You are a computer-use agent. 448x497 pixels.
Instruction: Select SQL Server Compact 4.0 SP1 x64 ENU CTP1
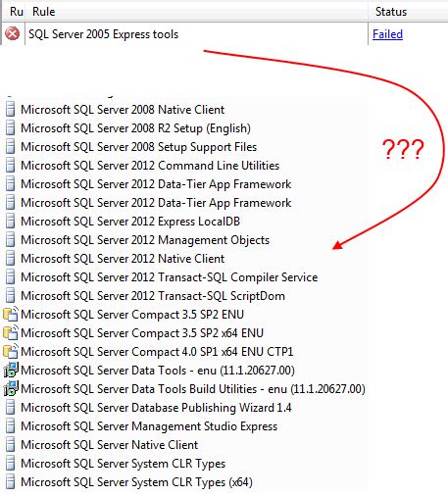point(157,351)
